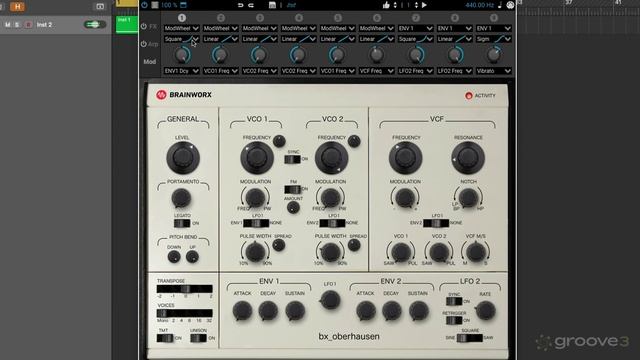Screen dimensions: 640x360
Task: Toggle the LFO 2 Retrigger ON switch
Action: [x=454, y=320]
